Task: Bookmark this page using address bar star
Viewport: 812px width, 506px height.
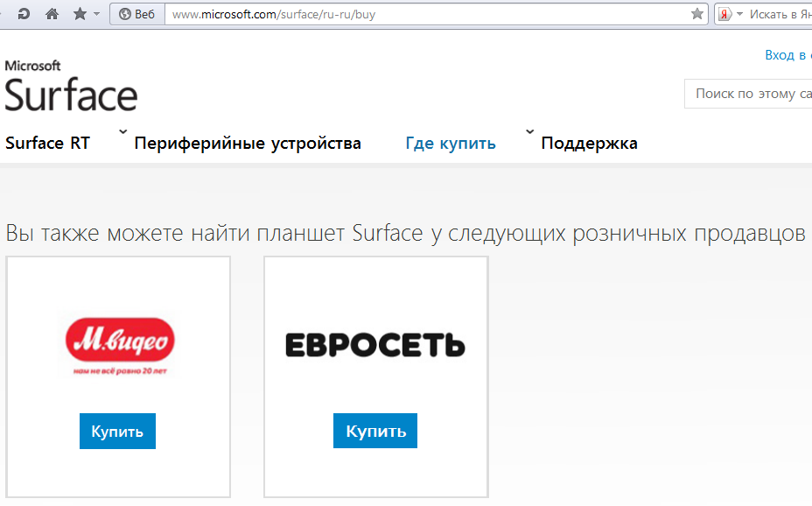Action: coord(697,14)
